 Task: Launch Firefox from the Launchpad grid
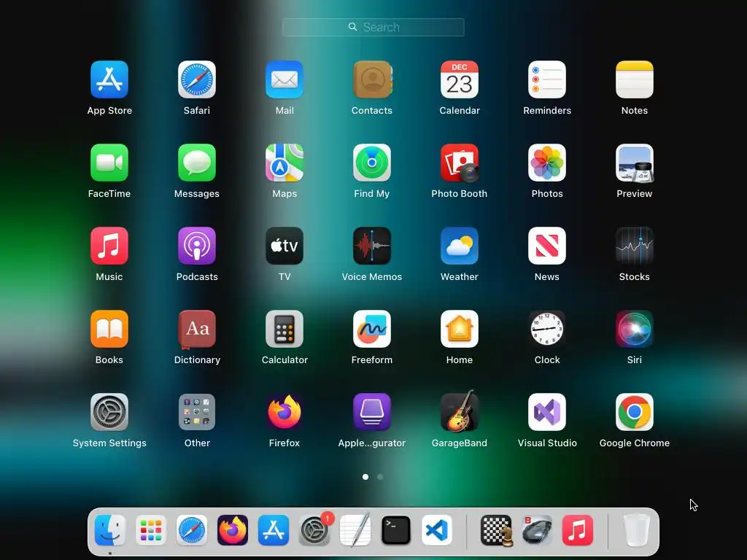click(x=285, y=412)
